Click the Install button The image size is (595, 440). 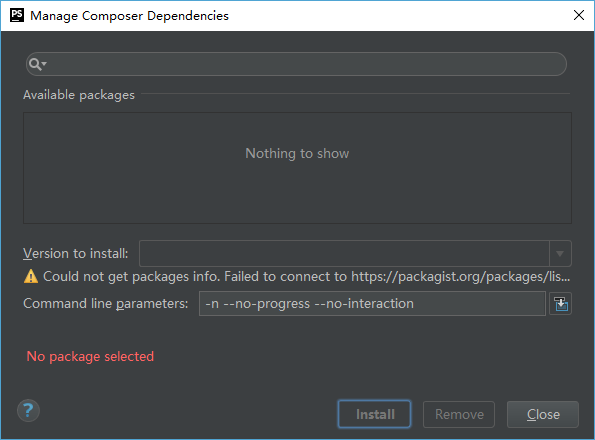click(375, 414)
